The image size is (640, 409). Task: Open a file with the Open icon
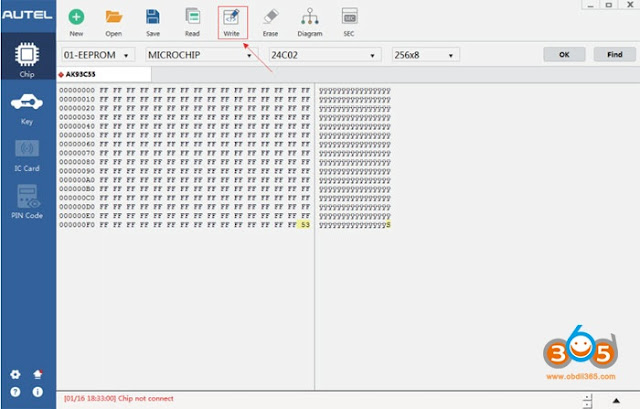[113, 17]
